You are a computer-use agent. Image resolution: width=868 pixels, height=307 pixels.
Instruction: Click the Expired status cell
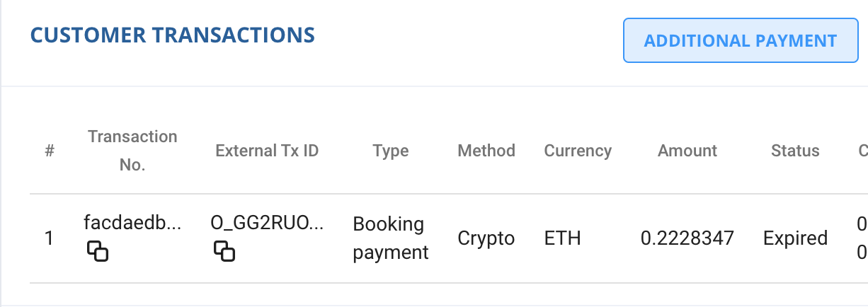pos(795,238)
